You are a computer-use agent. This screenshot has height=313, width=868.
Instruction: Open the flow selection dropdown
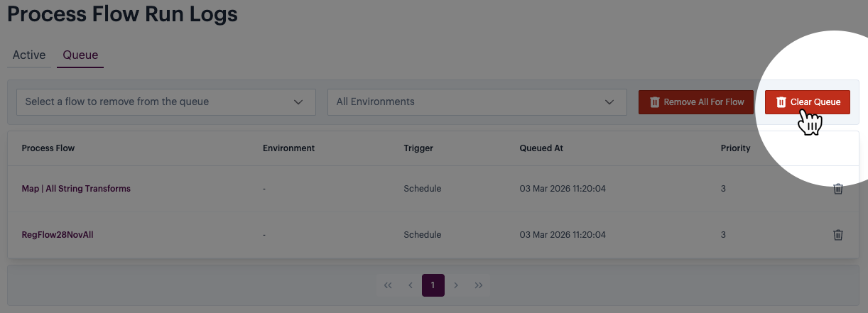[x=166, y=101]
